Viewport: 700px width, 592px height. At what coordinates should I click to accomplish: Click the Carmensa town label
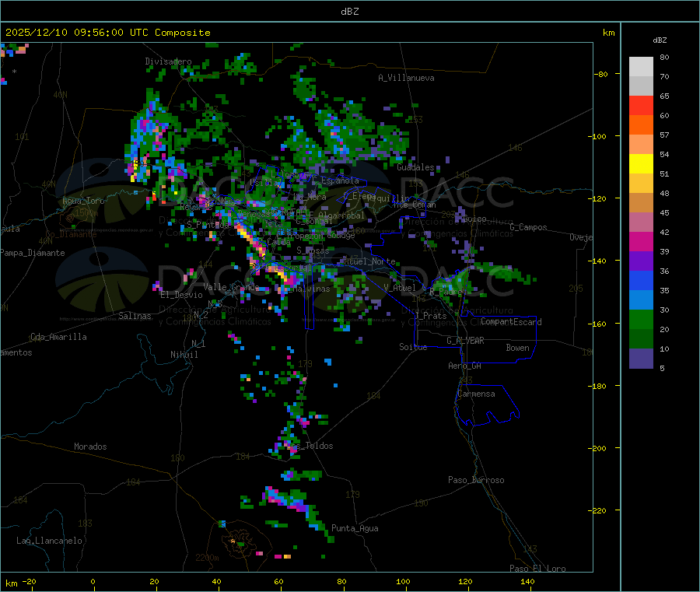[x=476, y=394]
